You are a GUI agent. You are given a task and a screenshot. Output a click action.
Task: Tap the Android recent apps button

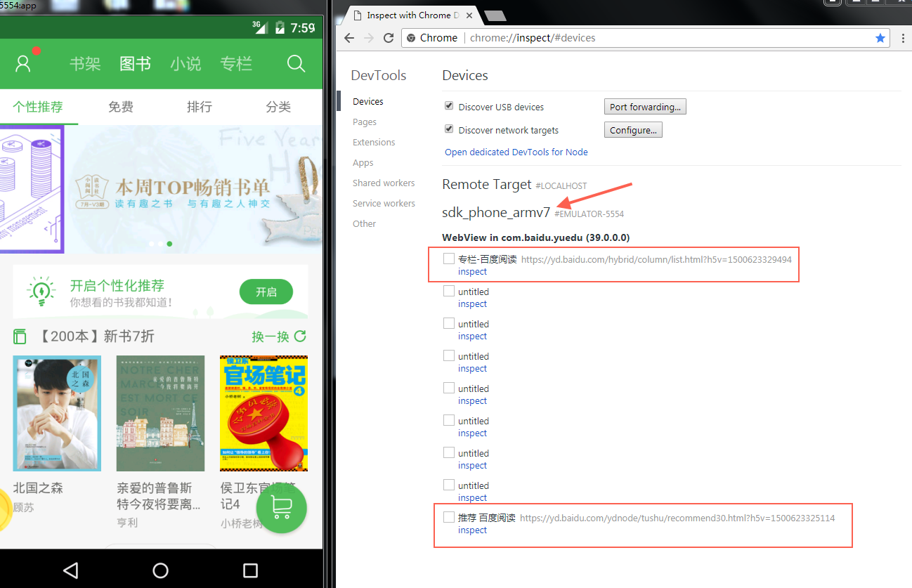pos(251,570)
